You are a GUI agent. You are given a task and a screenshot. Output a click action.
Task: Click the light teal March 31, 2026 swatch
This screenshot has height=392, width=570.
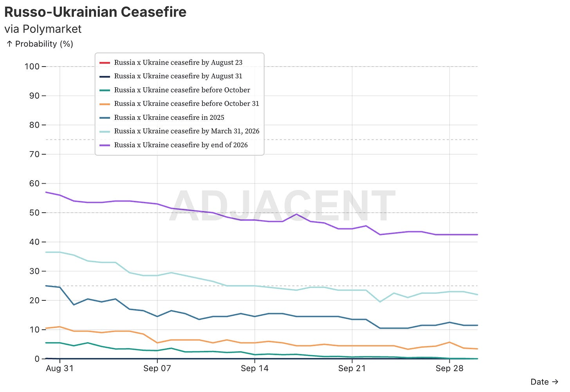coord(105,131)
